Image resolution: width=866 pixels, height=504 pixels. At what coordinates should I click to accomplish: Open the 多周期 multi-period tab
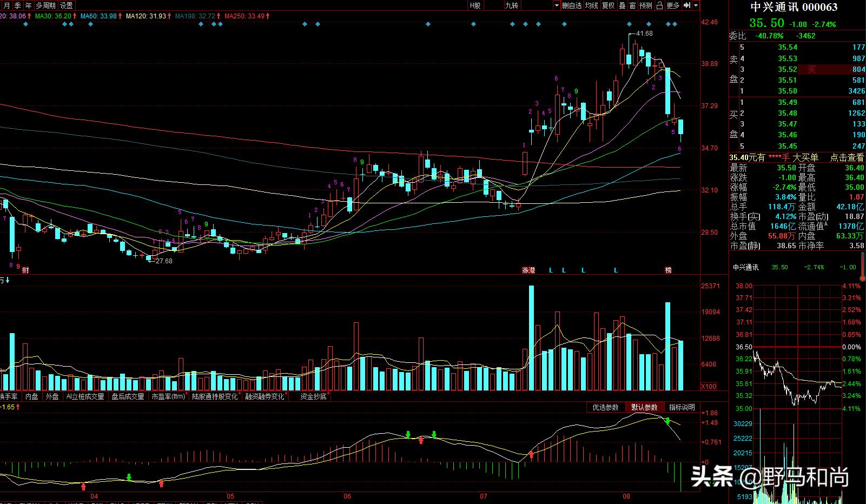pyautogui.click(x=45, y=5)
